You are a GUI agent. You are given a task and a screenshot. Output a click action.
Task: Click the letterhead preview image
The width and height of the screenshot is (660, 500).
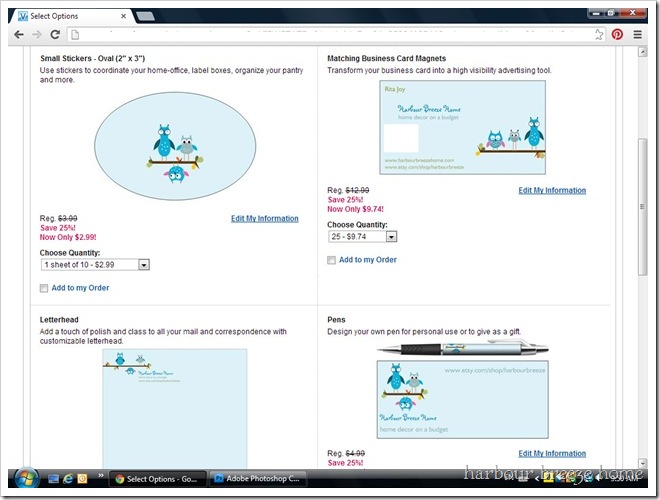(x=175, y=408)
